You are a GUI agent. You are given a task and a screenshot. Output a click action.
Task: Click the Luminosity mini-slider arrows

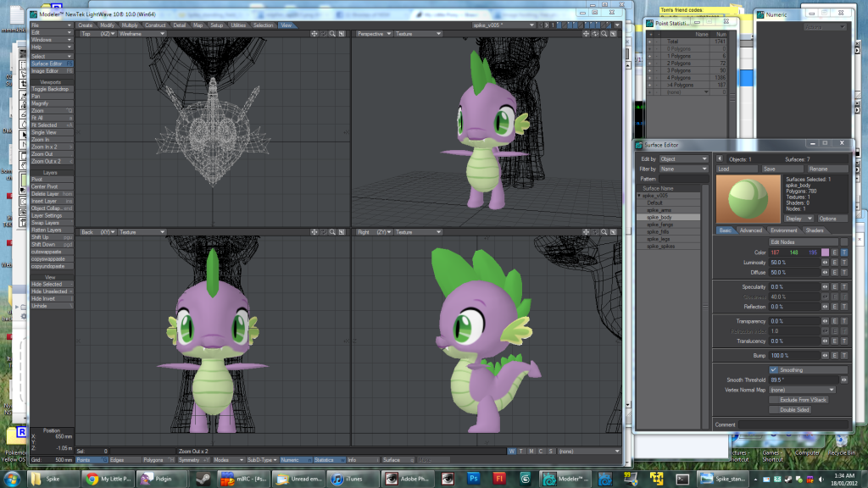point(826,263)
